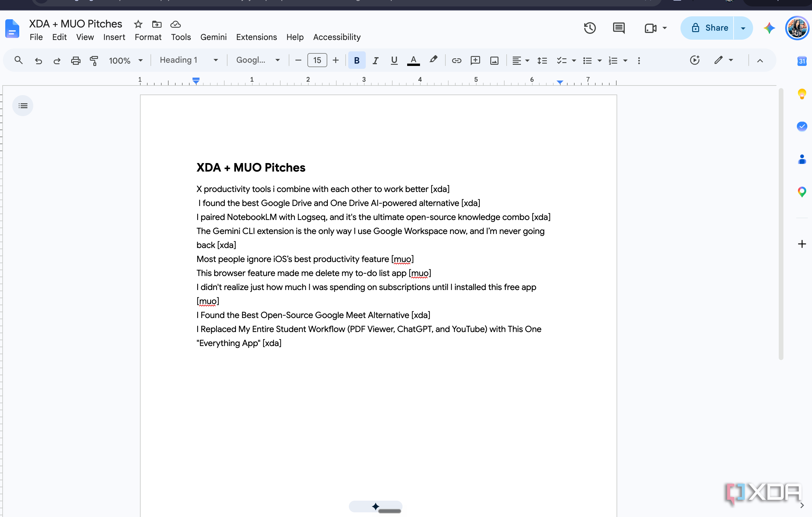The height and width of the screenshot is (517, 812).
Task: Print the document
Action: coord(76,60)
